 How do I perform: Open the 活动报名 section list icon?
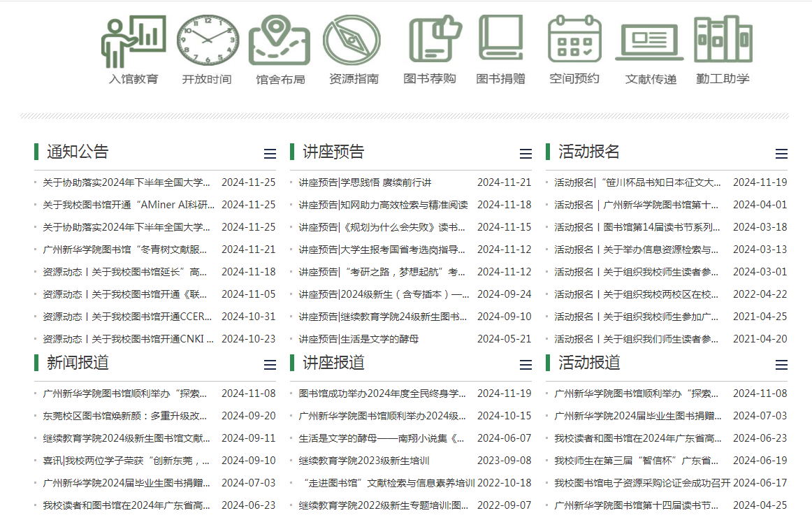pyautogui.click(x=781, y=154)
